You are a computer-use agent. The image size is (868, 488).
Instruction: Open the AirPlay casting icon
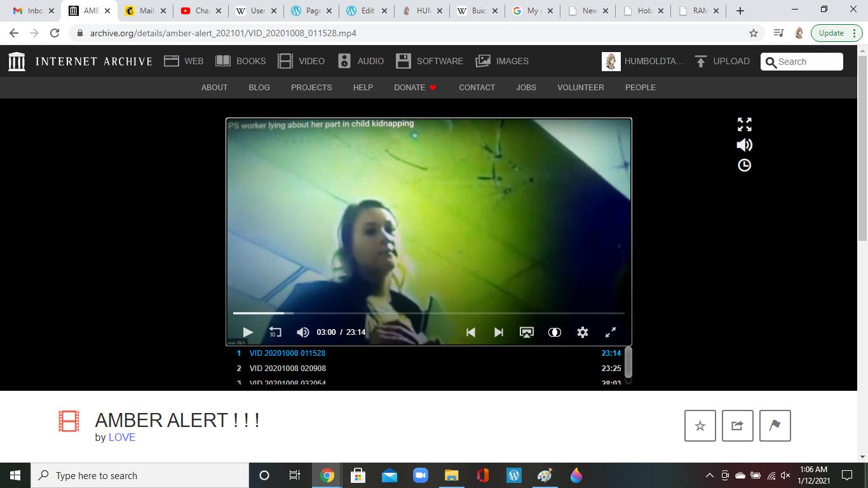tap(527, 332)
